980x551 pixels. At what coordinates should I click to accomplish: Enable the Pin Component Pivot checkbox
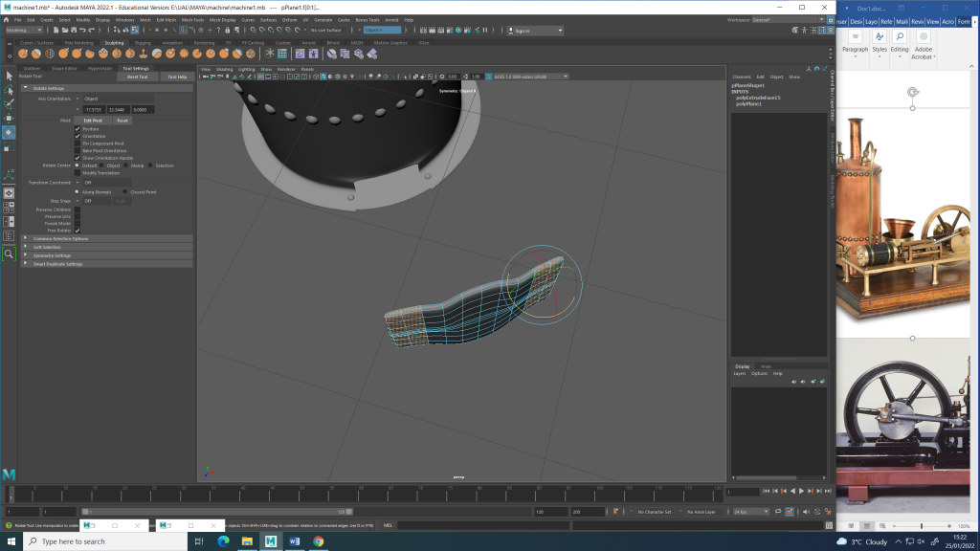click(78, 143)
